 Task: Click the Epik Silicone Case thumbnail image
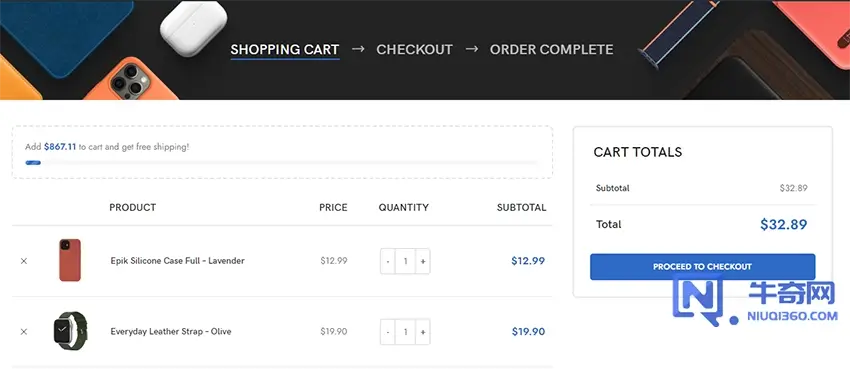click(x=70, y=260)
